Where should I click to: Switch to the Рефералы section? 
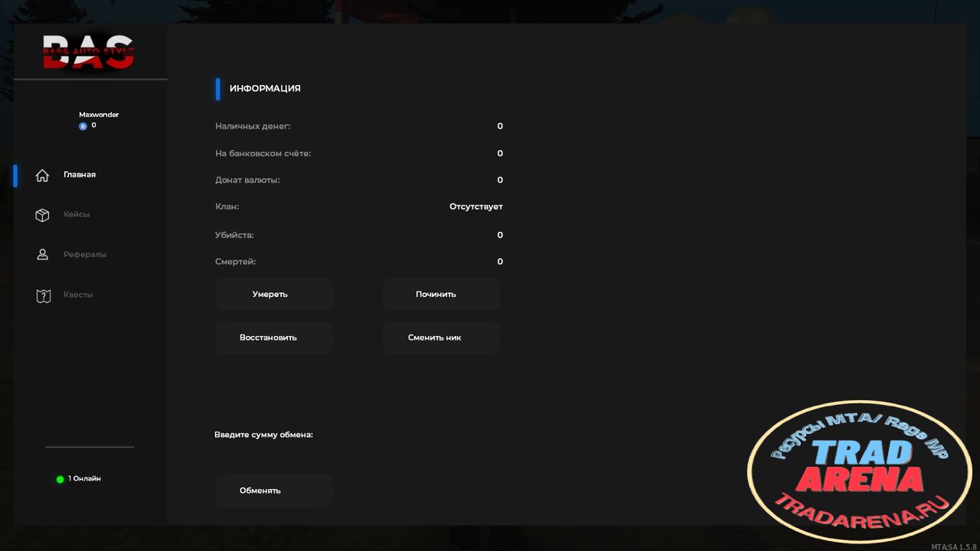[85, 254]
